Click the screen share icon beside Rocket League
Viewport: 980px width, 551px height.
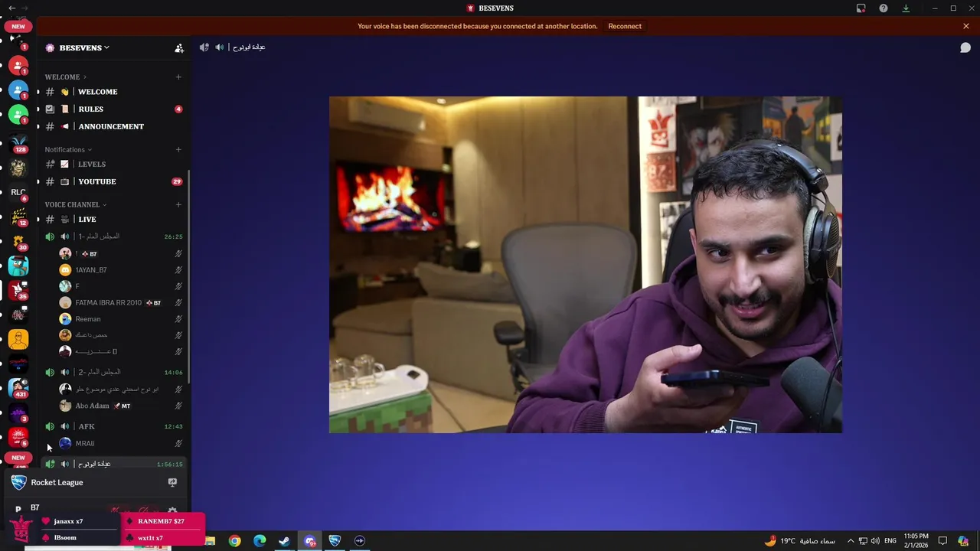pos(172,483)
